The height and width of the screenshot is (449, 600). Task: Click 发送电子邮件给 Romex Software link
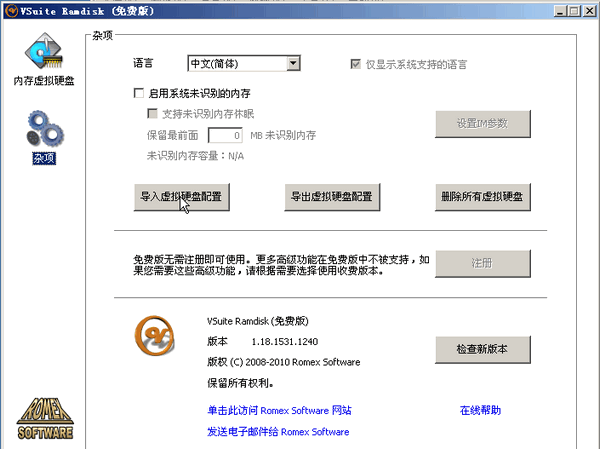[278, 432]
